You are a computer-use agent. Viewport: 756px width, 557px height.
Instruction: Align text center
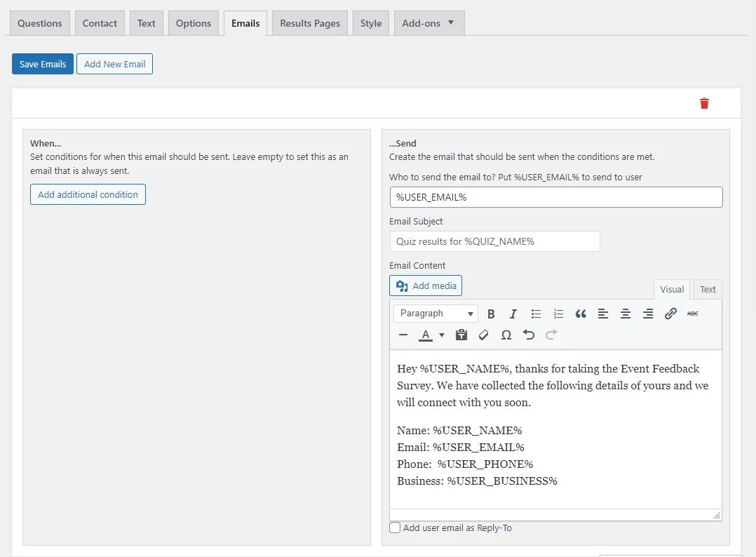[626, 314]
